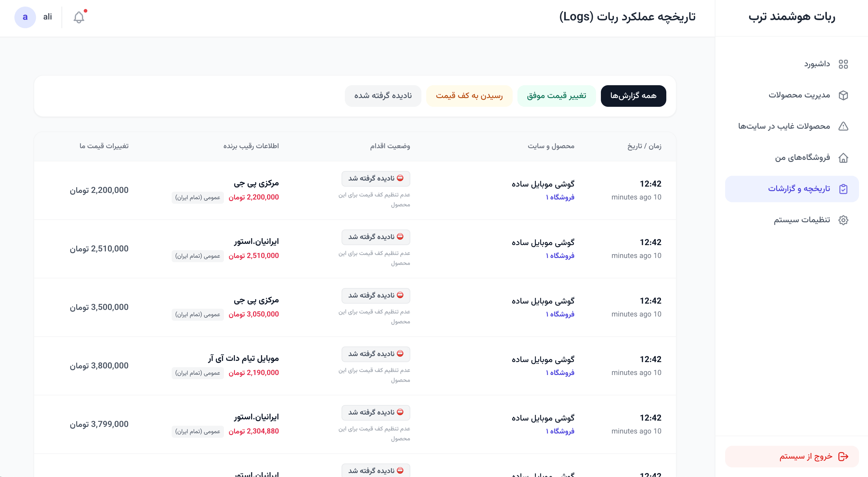Click the نادیده گرفته شد badge in the 2,200,000 row
Viewport: 868px width, 477px height.
coord(376,178)
